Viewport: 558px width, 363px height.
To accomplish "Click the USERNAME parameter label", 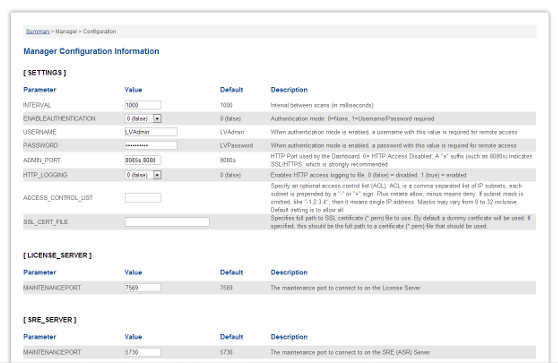I will point(40,132).
